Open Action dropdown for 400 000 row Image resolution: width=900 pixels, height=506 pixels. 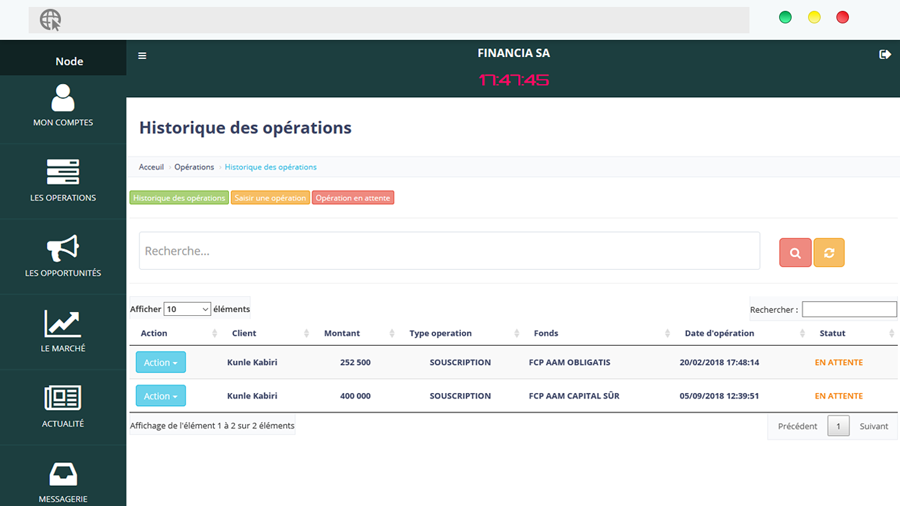tap(161, 396)
